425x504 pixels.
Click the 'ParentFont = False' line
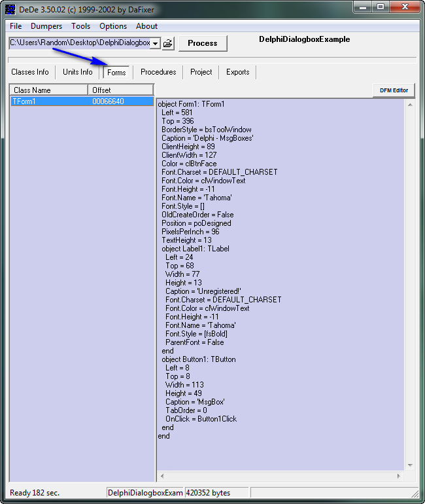195,342
